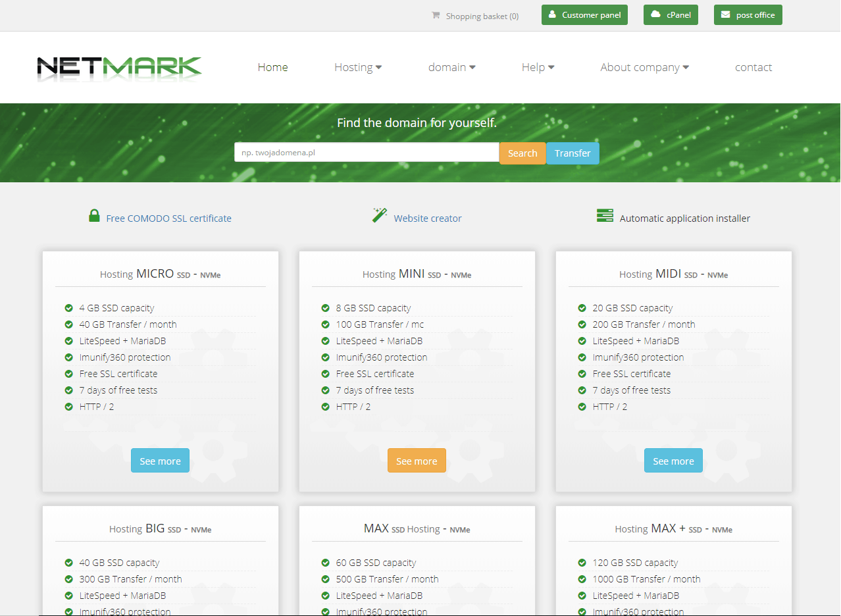The width and height of the screenshot is (841, 616).
Task: Open the contact page
Action: (x=753, y=67)
